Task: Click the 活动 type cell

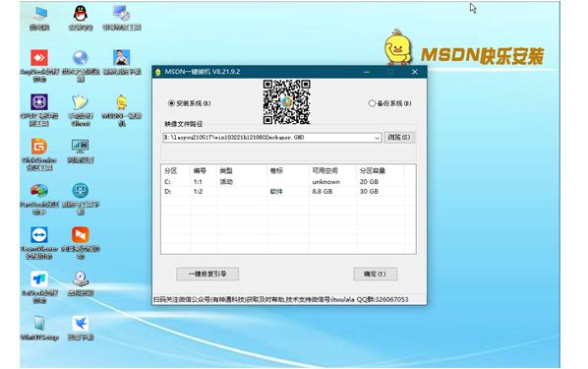Action: (226, 182)
